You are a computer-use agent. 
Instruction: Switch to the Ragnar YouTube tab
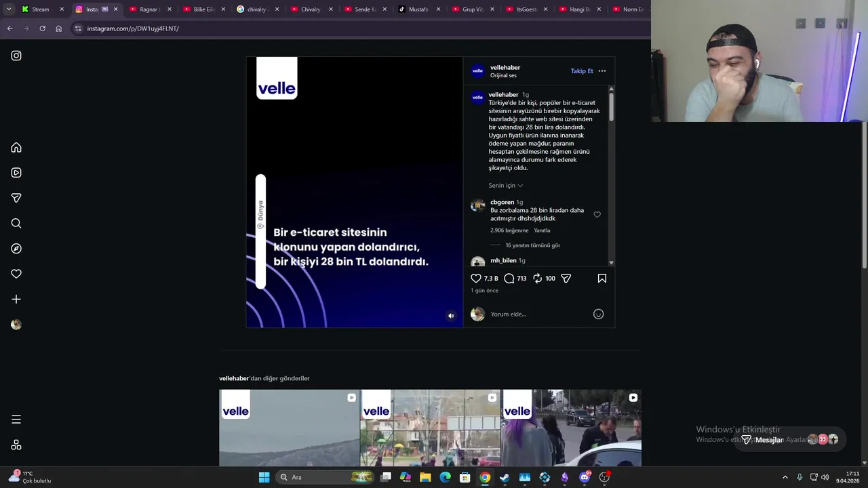tap(150, 9)
